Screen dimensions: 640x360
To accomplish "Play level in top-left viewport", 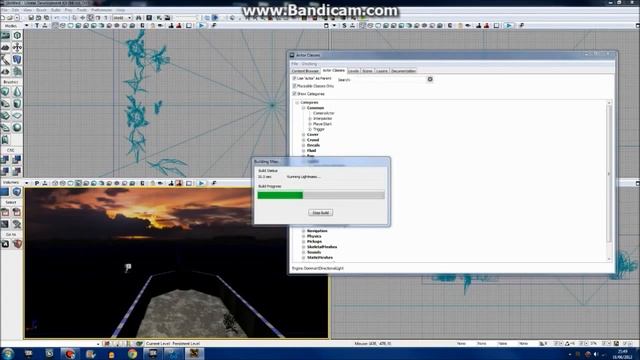I will point(201,25).
